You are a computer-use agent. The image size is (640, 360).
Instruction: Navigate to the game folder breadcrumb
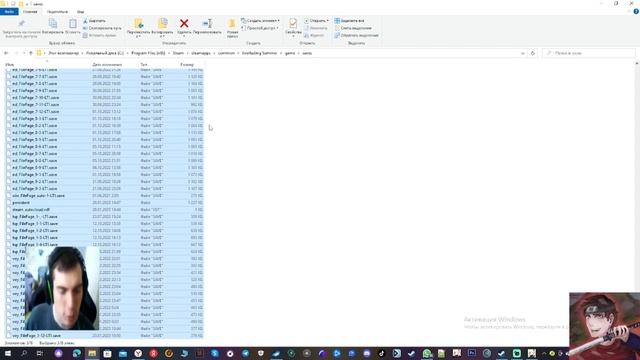(x=290, y=53)
